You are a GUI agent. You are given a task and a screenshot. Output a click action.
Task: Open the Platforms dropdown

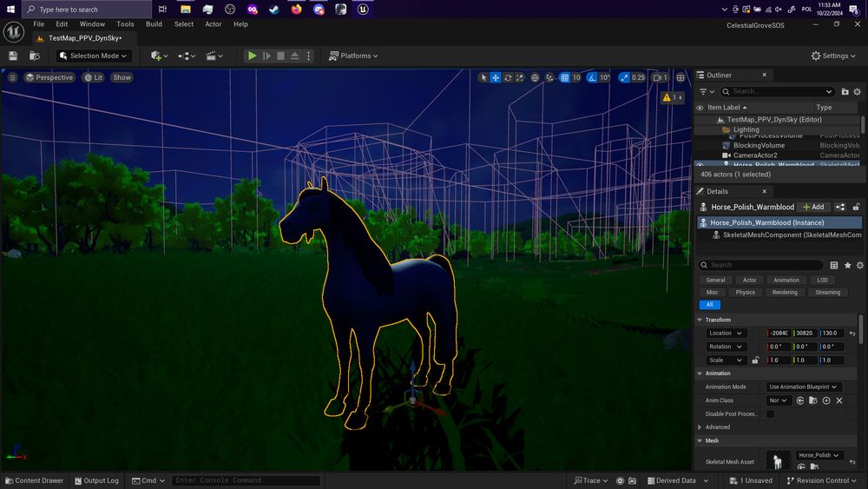click(x=353, y=56)
